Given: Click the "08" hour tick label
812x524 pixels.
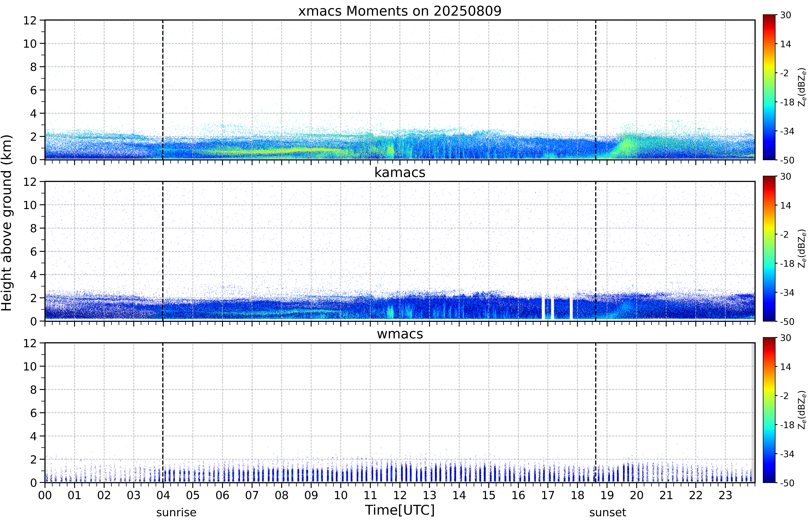Looking at the screenshot, I should pyautogui.click(x=282, y=495).
